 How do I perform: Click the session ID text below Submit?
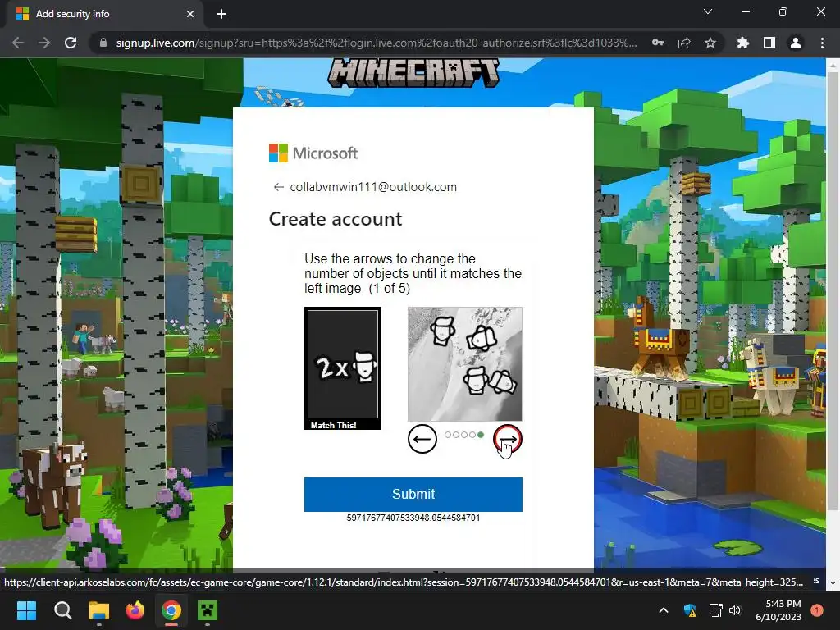413,518
